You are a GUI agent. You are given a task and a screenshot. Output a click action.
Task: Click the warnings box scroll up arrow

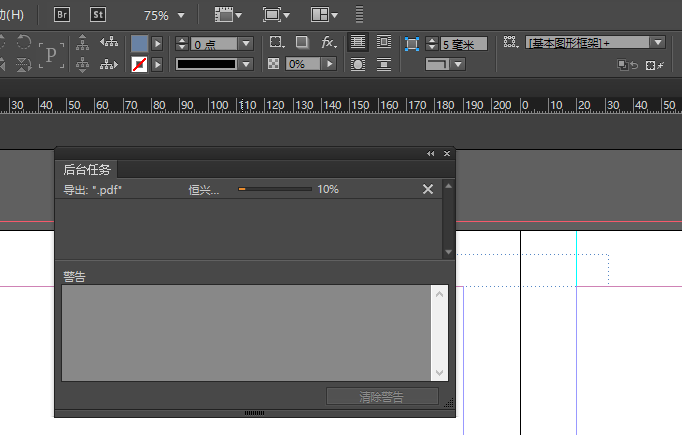pos(439,294)
